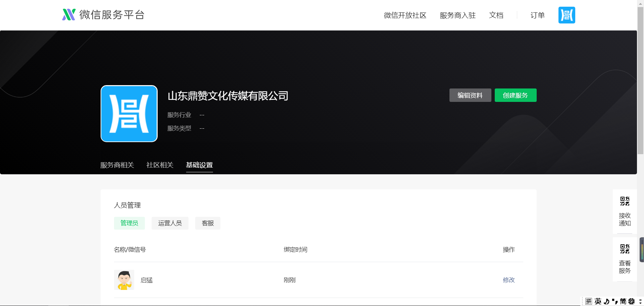Click the 接收通知 label in the side panel
Image resolution: width=644 pixels, height=306 pixels.
625,219
